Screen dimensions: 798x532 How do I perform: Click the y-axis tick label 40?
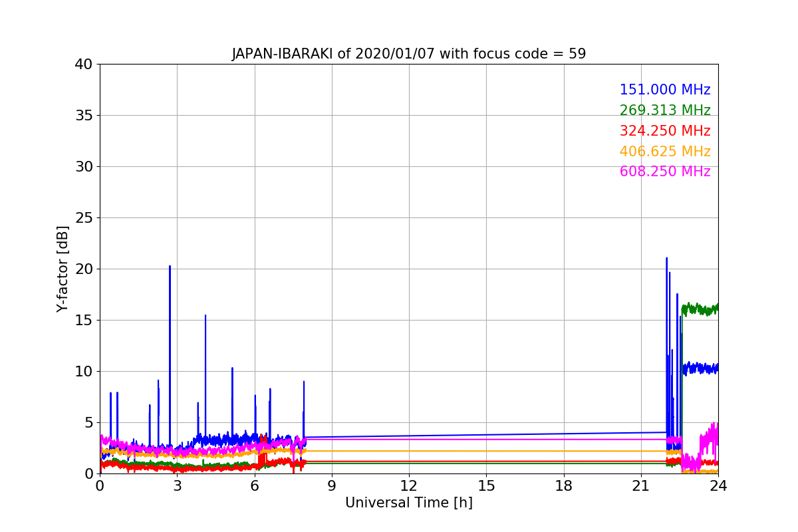83,65
